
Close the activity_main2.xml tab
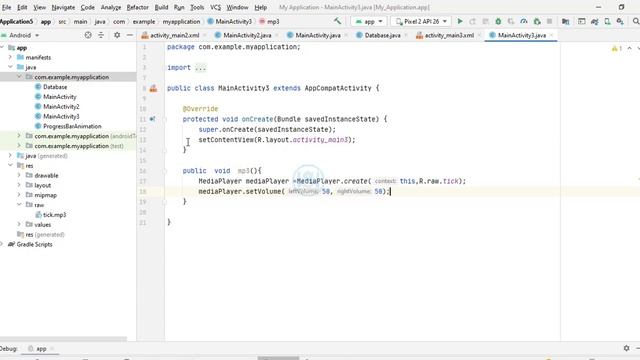(x=204, y=36)
